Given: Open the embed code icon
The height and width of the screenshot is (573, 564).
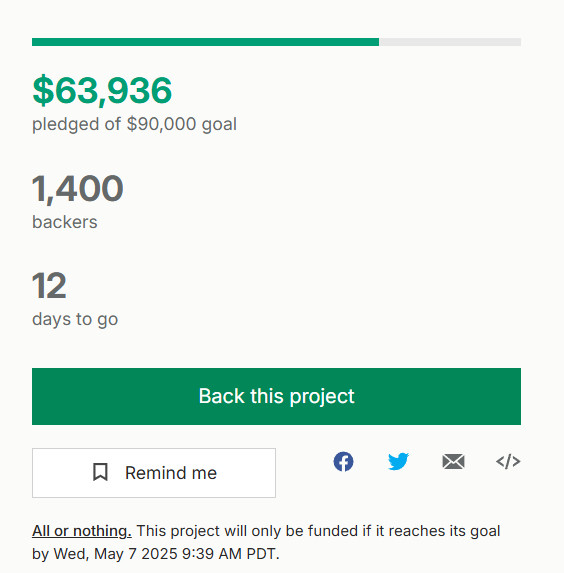Looking at the screenshot, I should [x=508, y=462].
